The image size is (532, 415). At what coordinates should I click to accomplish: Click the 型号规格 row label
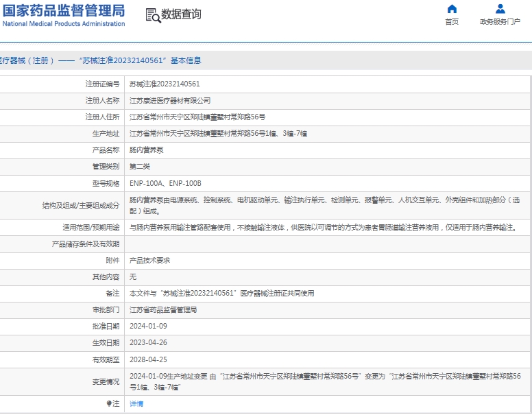point(106,183)
